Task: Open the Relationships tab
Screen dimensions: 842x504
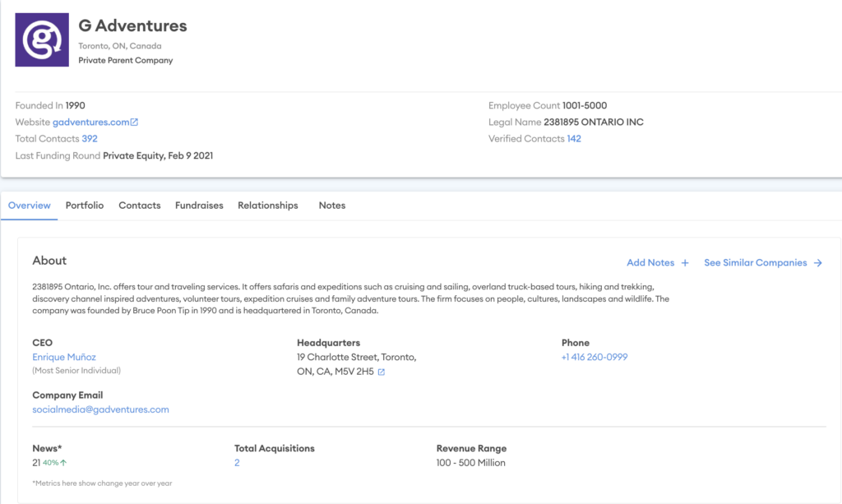Action: 268,206
